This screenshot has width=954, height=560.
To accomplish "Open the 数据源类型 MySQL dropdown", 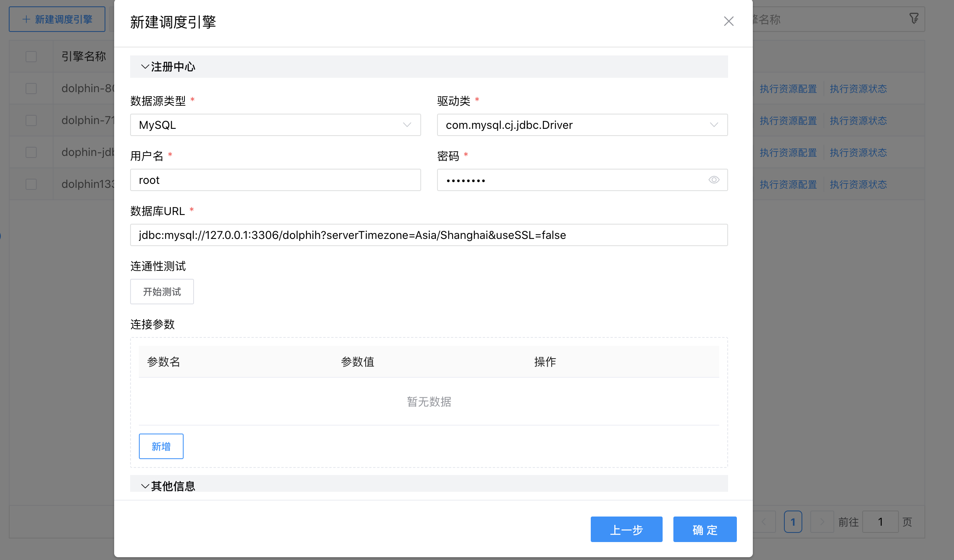I will [275, 125].
